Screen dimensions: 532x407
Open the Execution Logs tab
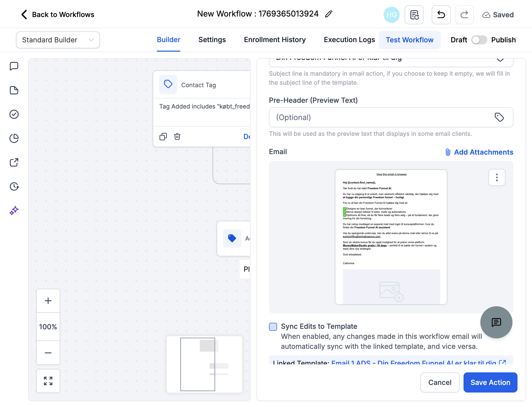point(349,40)
